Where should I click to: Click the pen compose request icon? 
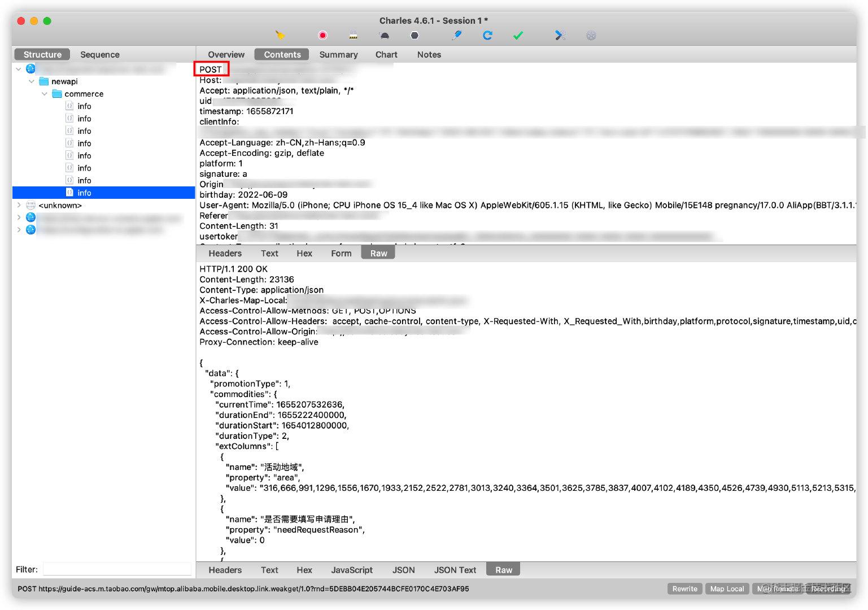[457, 36]
